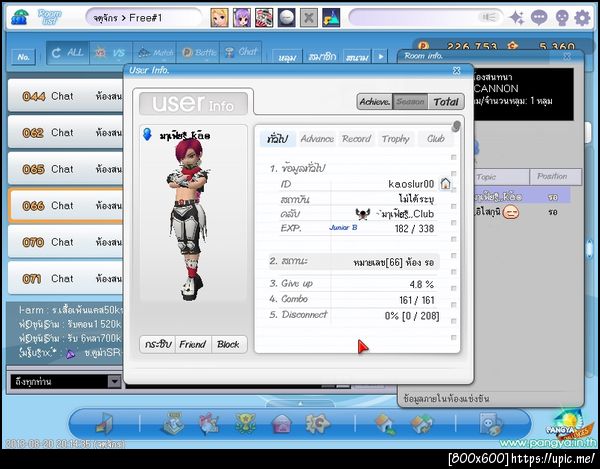Switch to the Total view
Viewport: 600px width, 469px height.
click(446, 102)
